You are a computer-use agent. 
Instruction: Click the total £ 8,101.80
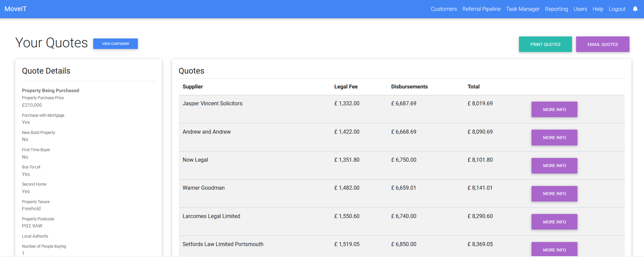click(480, 160)
